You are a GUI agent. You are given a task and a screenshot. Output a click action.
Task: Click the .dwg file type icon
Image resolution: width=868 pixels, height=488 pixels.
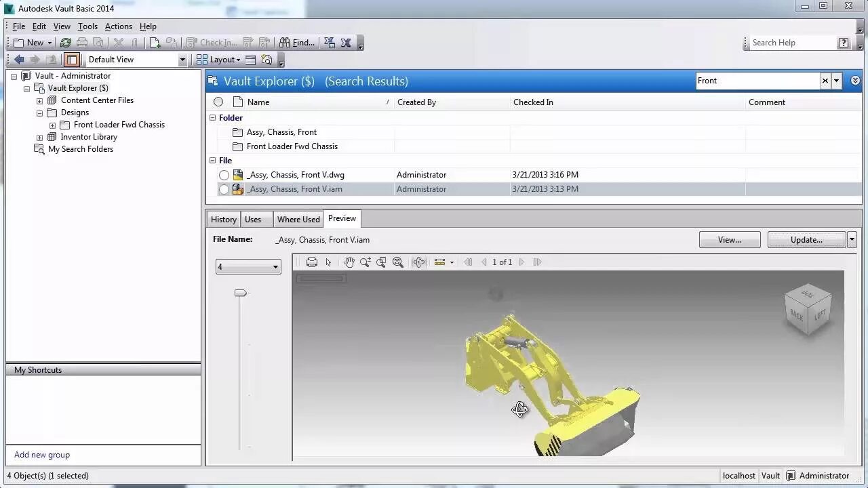(238, 175)
